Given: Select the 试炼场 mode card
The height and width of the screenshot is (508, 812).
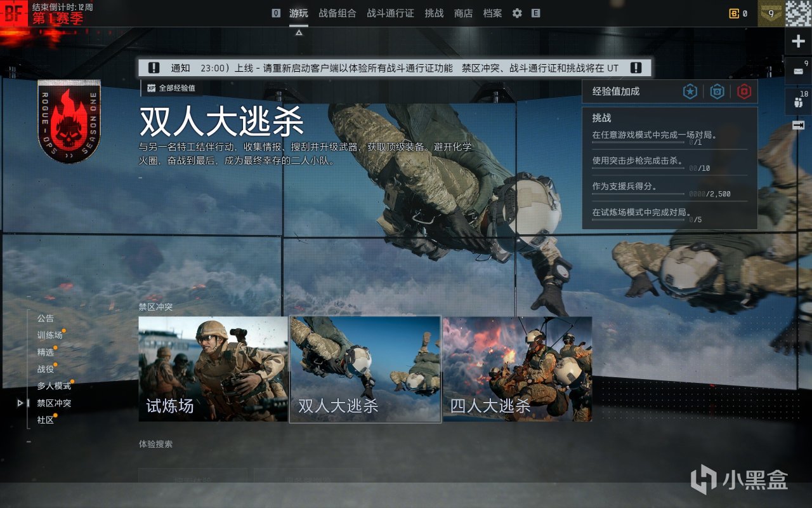Looking at the screenshot, I should click(213, 369).
